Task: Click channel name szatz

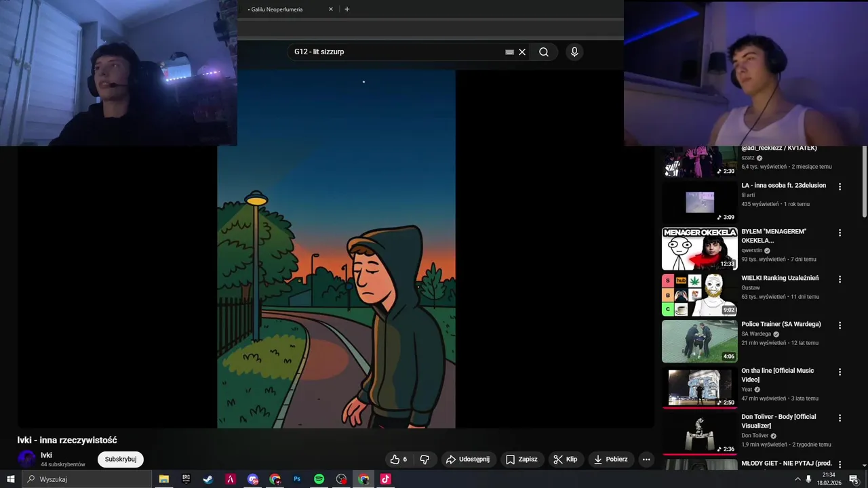Action: [748, 158]
